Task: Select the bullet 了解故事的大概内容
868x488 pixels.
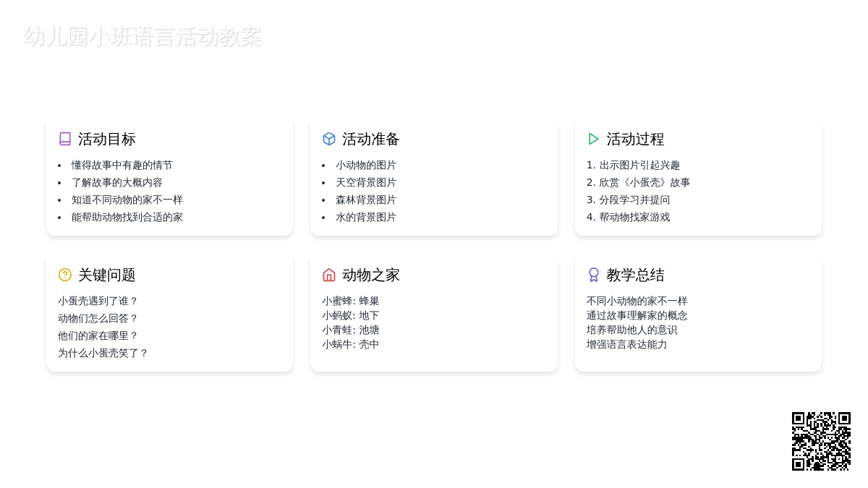Action: tap(117, 182)
